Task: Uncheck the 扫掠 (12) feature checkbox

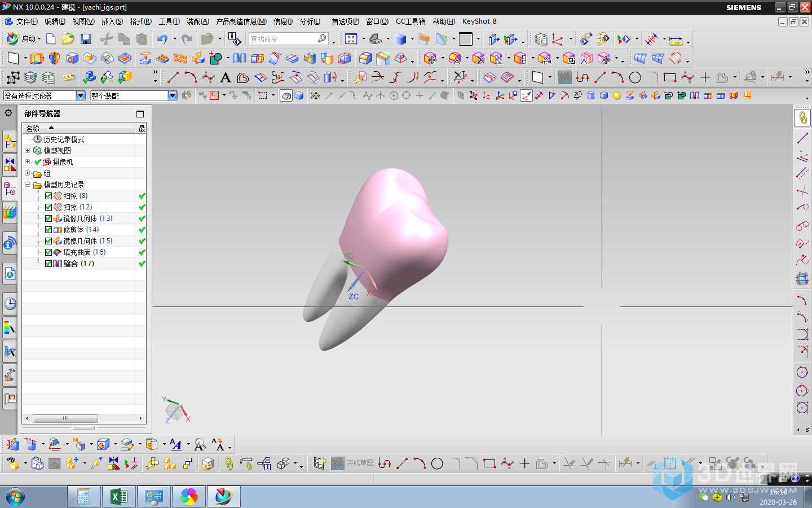Action: [x=48, y=207]
